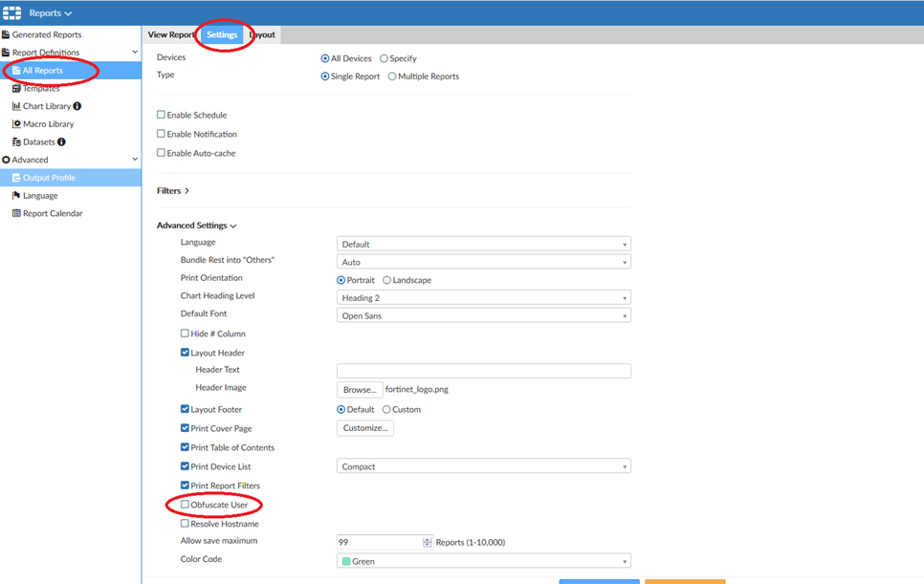Click the Output Profile icon
924x584 pixels.
click(16, 177)
